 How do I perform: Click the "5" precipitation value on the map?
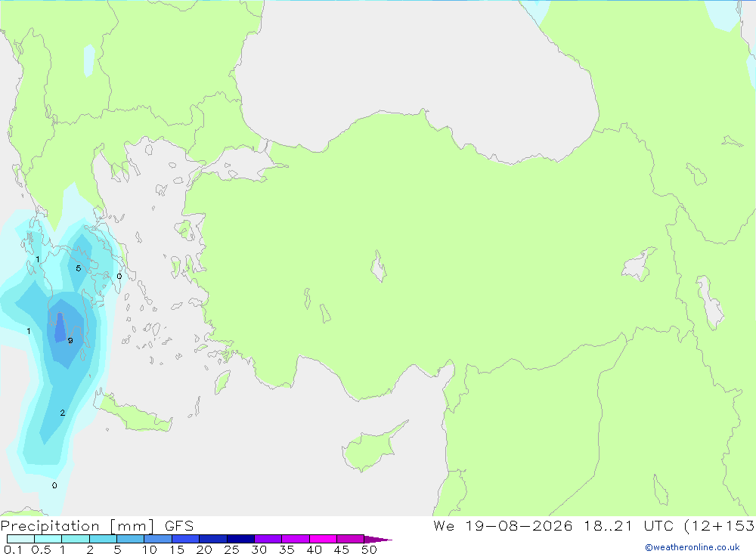(x=78, y=268)
